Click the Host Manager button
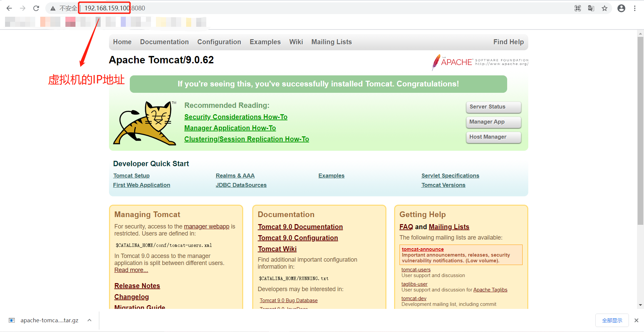The width and height of the screenshot is (644, 332). click(493, 137)
